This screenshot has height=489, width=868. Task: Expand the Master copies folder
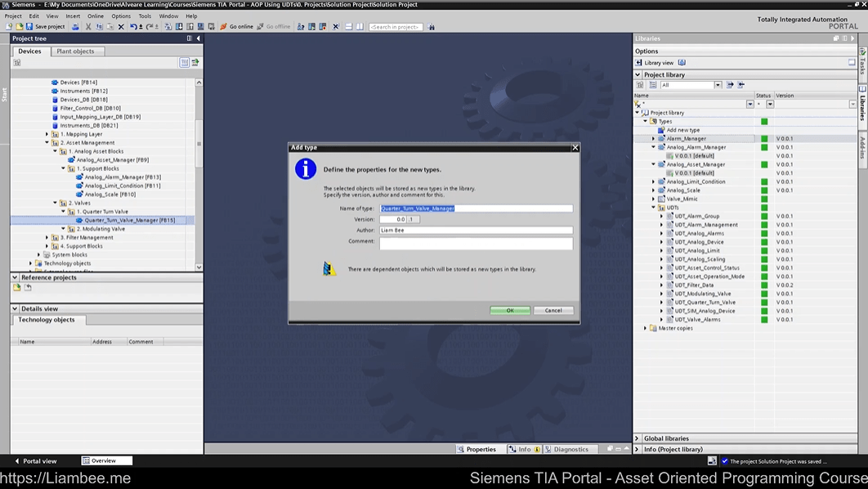coord(646,328)
